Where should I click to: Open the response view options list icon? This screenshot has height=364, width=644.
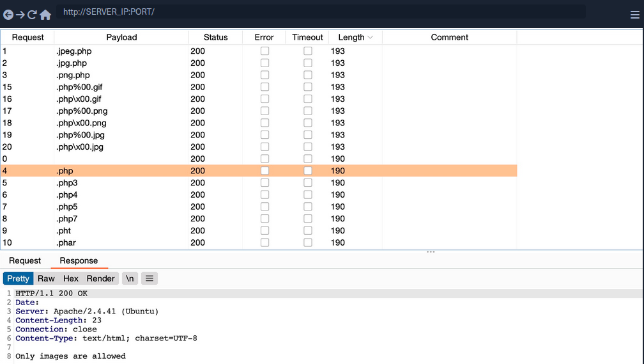click(149, 278)
